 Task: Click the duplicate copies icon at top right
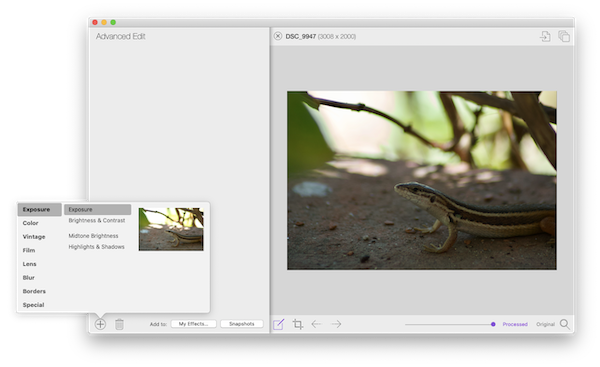tap(564, 36)
